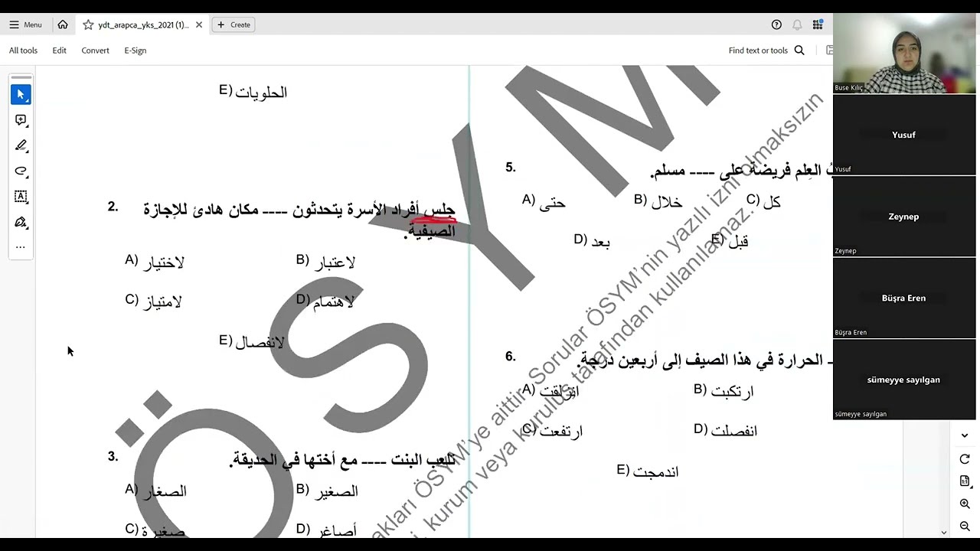
Task: Activate the Select arrow tool
Action: coord(21,95)
